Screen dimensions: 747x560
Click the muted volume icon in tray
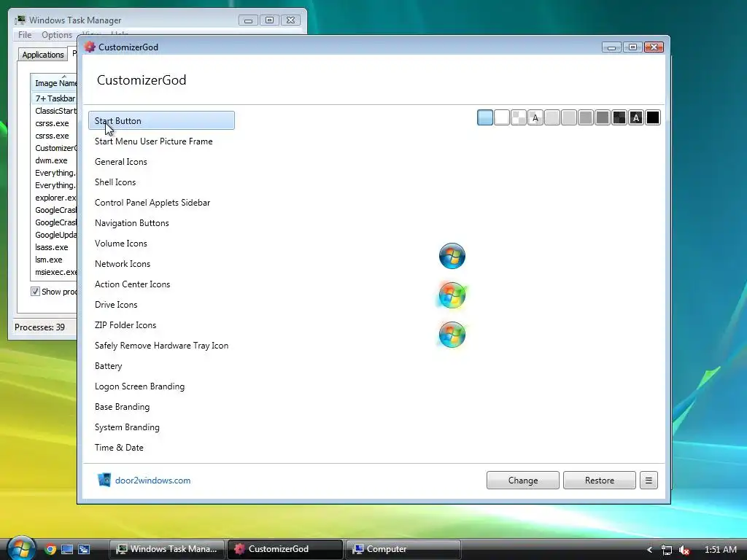click(x=684, y=550)
